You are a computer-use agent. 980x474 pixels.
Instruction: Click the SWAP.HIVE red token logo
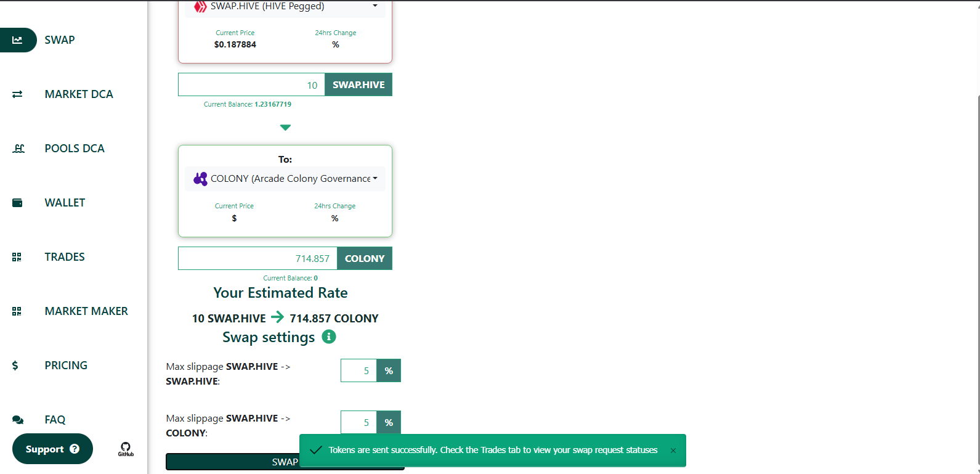200,7
